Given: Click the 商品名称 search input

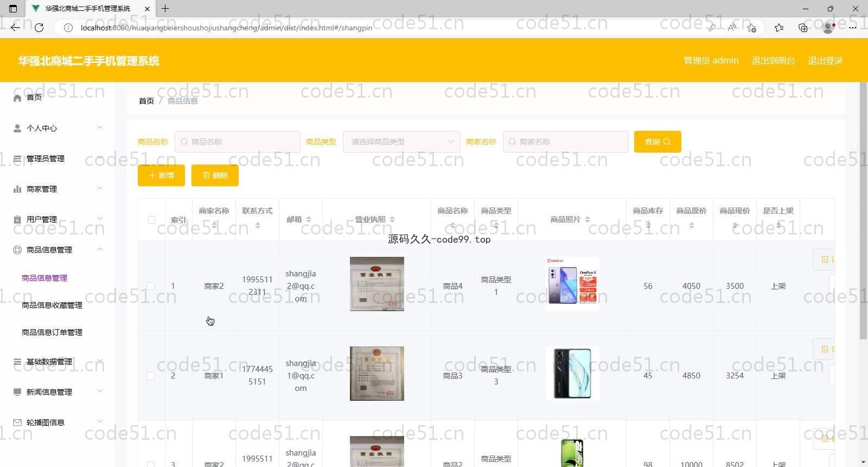Looking at the screenshot, I should click(237, 142).
